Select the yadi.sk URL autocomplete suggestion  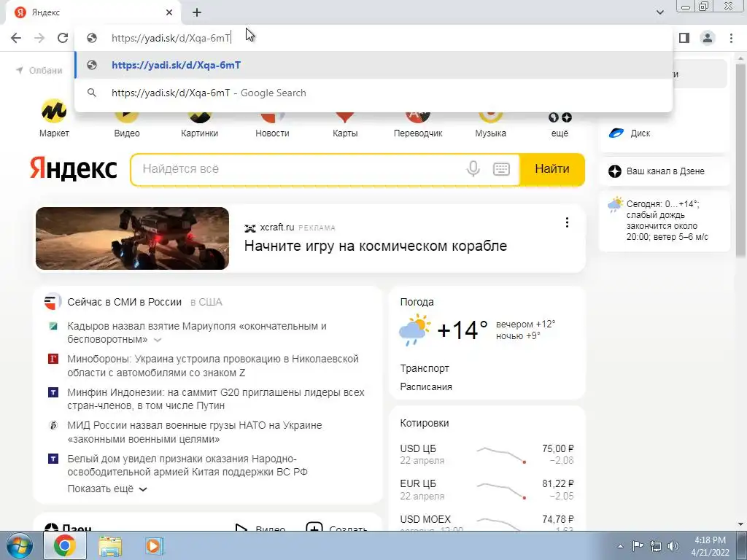point(373,65)
